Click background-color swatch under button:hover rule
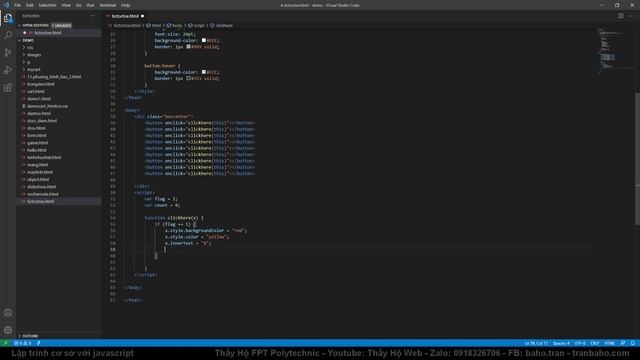The image size is (640, 360). 204,72
